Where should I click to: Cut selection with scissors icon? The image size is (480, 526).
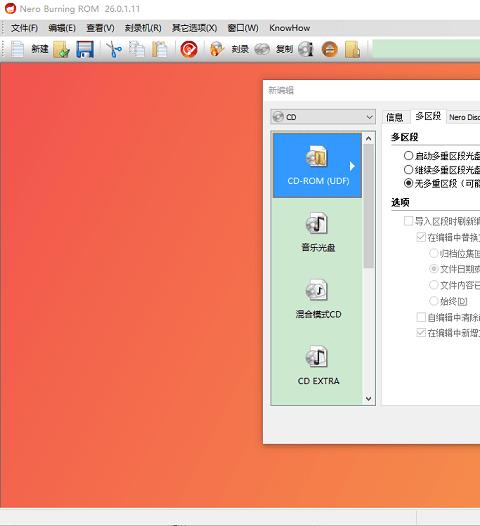(114, 50)
